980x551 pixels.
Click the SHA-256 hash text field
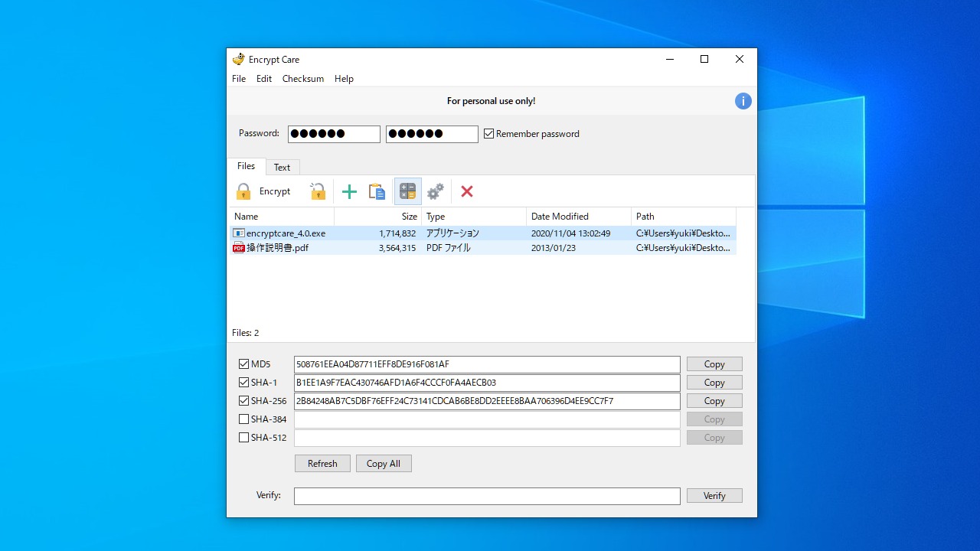(487, 401)
